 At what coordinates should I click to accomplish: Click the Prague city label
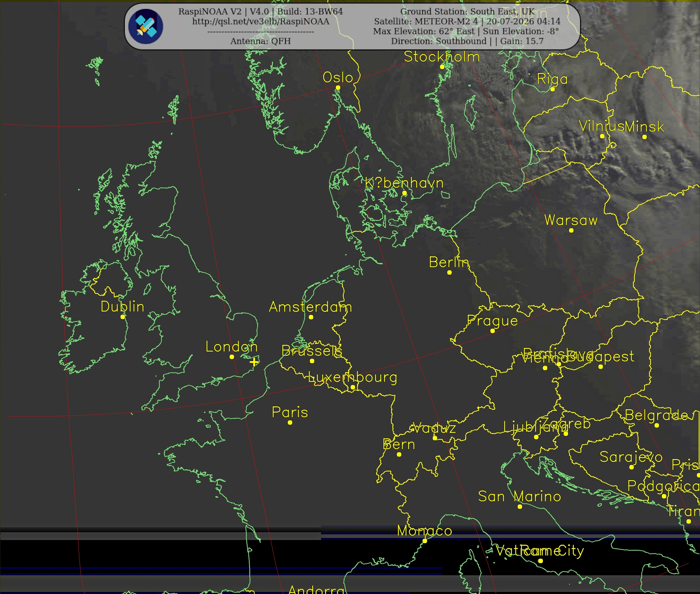click(492, 321)
